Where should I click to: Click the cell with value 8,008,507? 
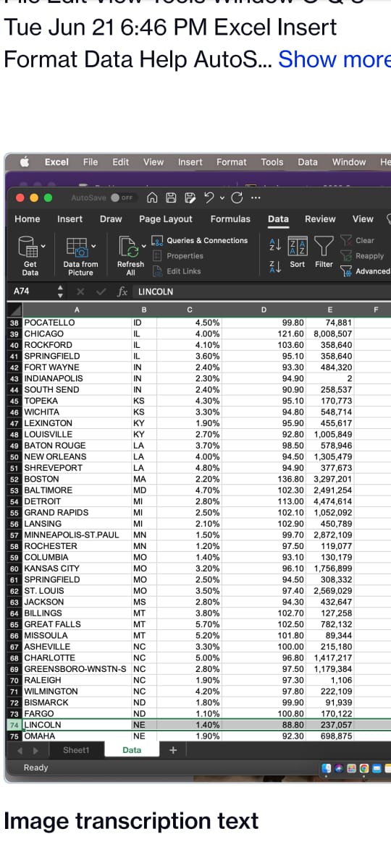click(330, 333)
